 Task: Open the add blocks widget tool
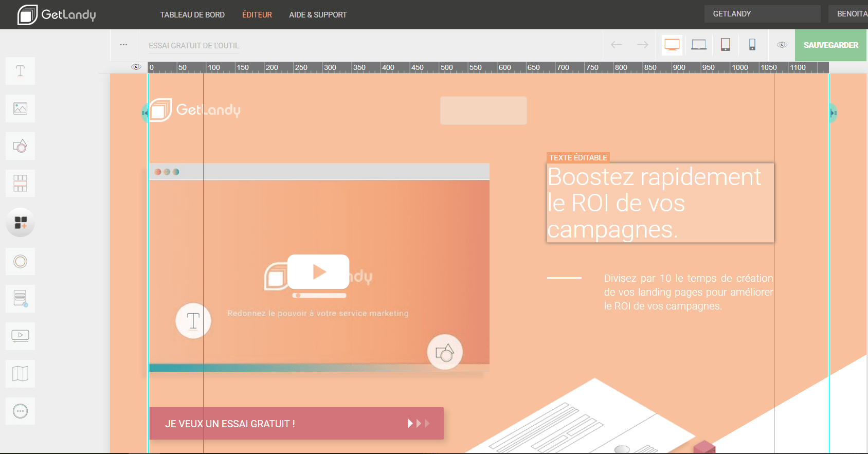[20, 223]
